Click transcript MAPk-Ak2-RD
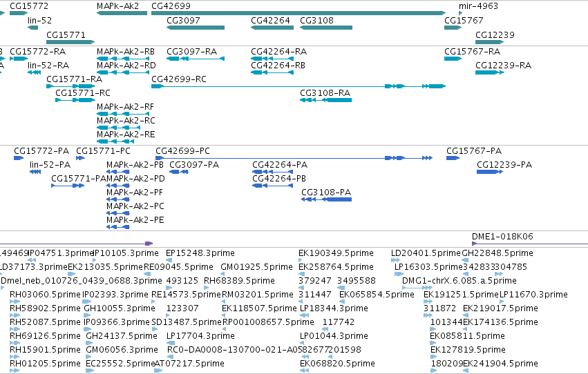The image size is (588, 374). [x=123, y=72]
